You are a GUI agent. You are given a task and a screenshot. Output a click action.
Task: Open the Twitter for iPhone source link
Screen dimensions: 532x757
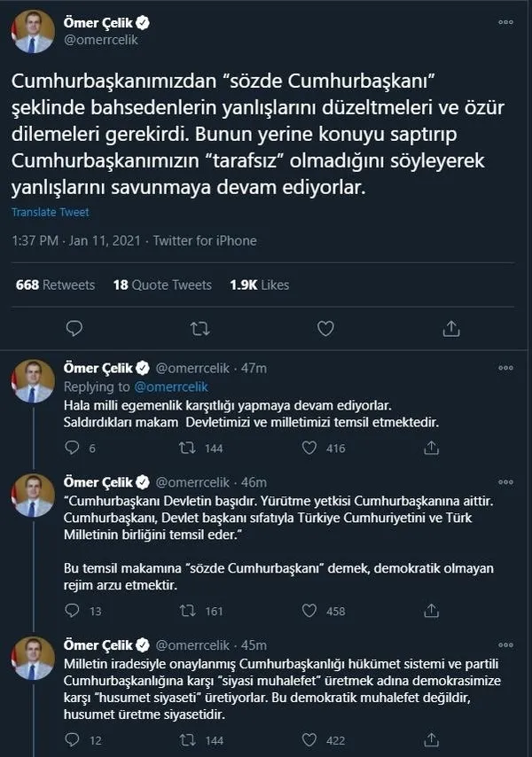tap(205, 240)
